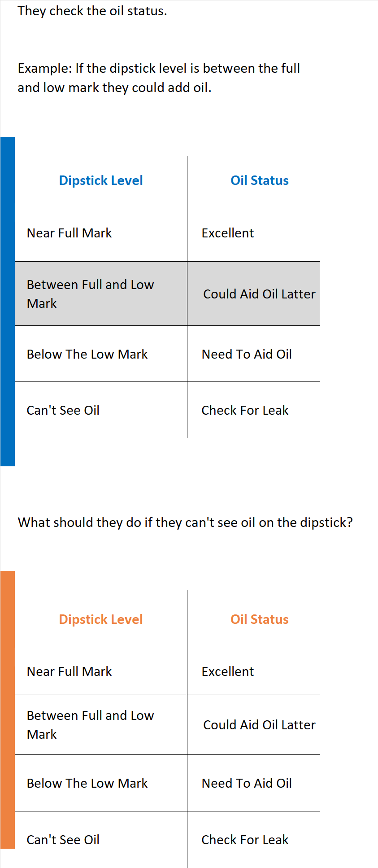The image size is (378, 868).
Task: Click the orange "Oil Status" header
Action: point(259,619)
